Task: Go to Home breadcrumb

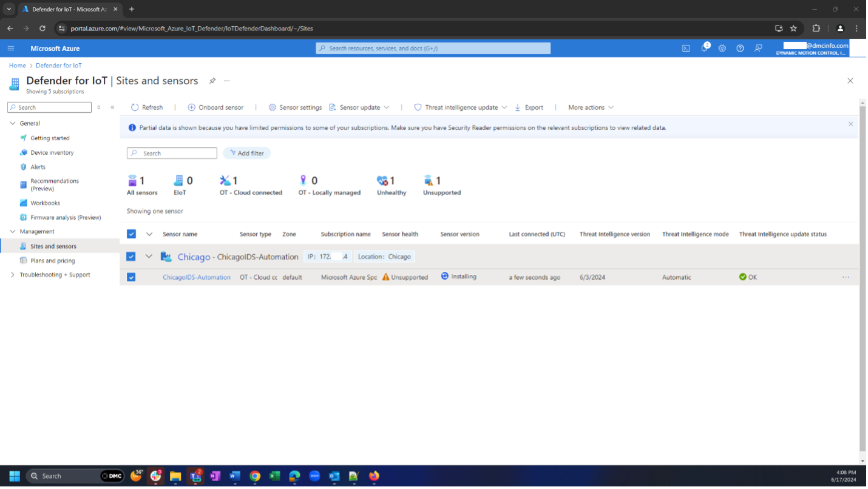Action: 17,66
